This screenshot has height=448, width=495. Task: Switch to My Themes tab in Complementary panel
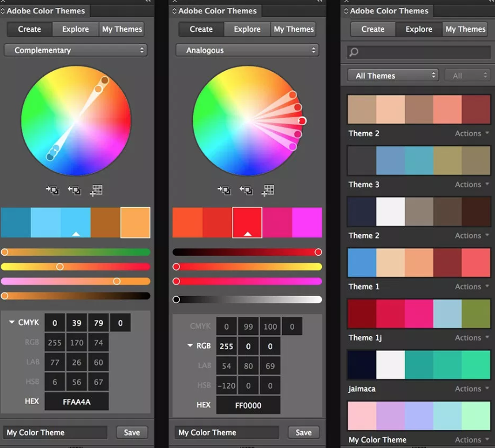pos(122,29)
